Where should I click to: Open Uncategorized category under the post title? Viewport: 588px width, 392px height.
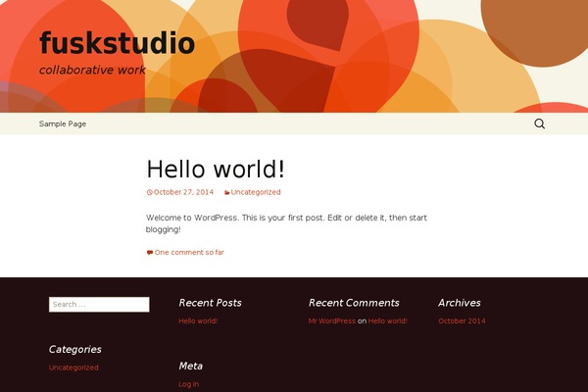pos(256,192)
